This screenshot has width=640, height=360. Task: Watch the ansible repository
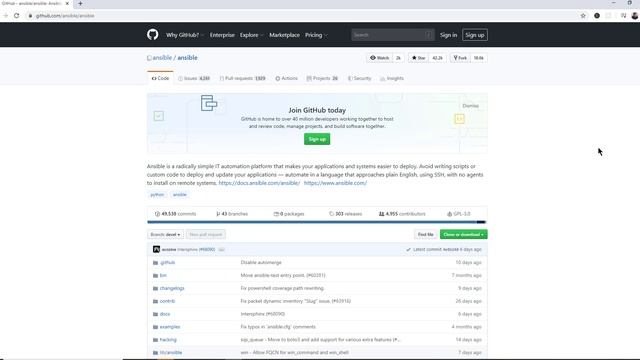[x=379, y=58]
